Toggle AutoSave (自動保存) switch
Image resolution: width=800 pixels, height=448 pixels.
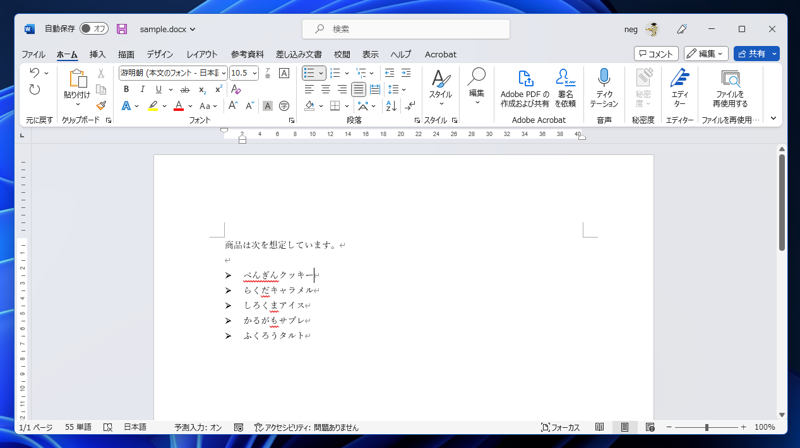[94, 29]
